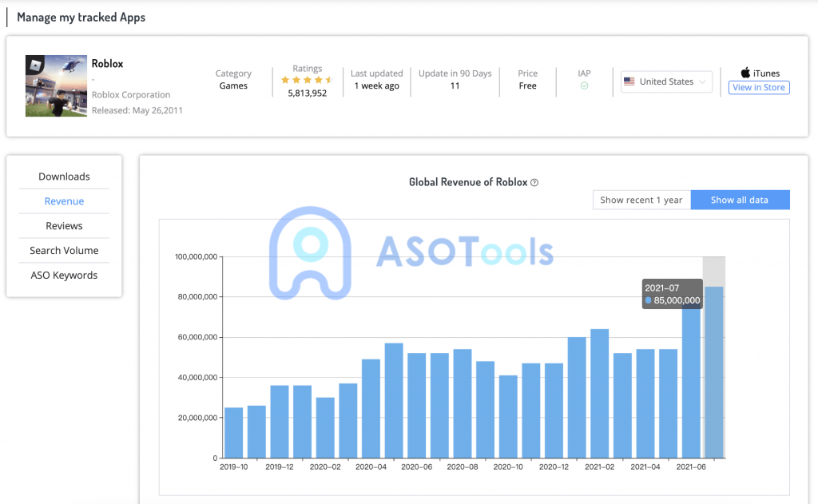Go to Search Volume section
Viewport: 818px width, 504px height.
click(x=64, y=251)
